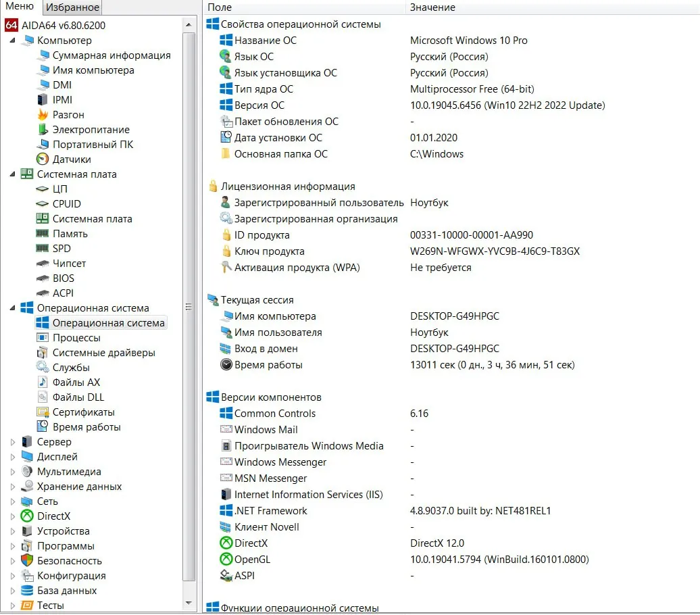Click the Память memory module icon
The image size is (700, 615).
click(43, 234)
